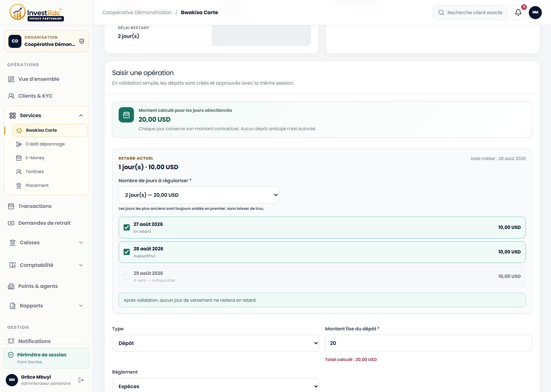Click the Périmètre de session Point Gombe card
This screenshot has height=392, width=551.
click(x=46, y=358)
